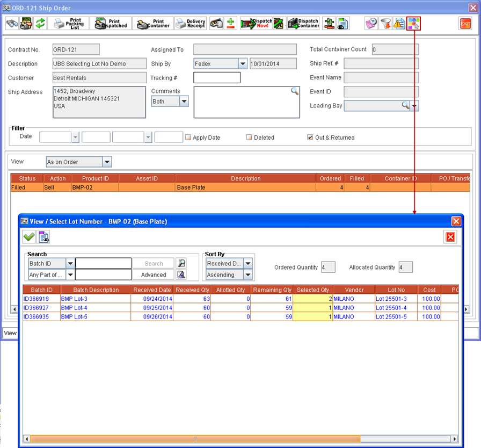This screenshot has height=448, width=481.
Task: Uncheck the Out & Returned checkbox
Action: [310, 138]
